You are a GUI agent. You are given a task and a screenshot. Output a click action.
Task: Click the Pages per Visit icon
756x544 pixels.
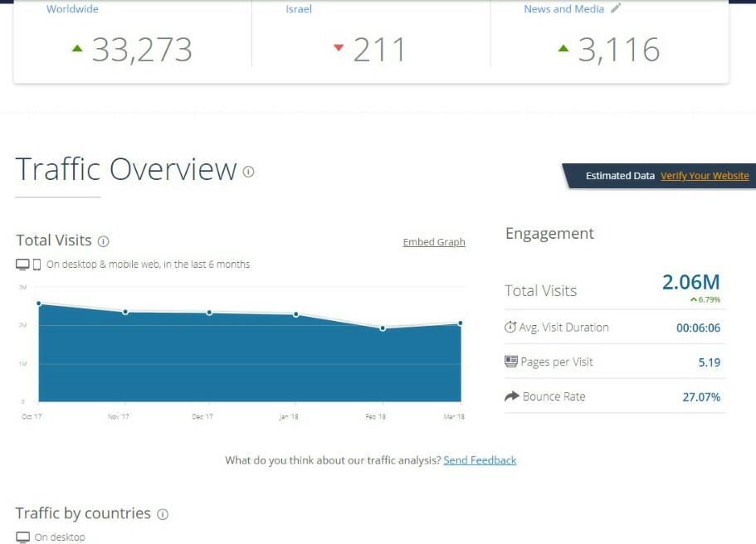511,362
